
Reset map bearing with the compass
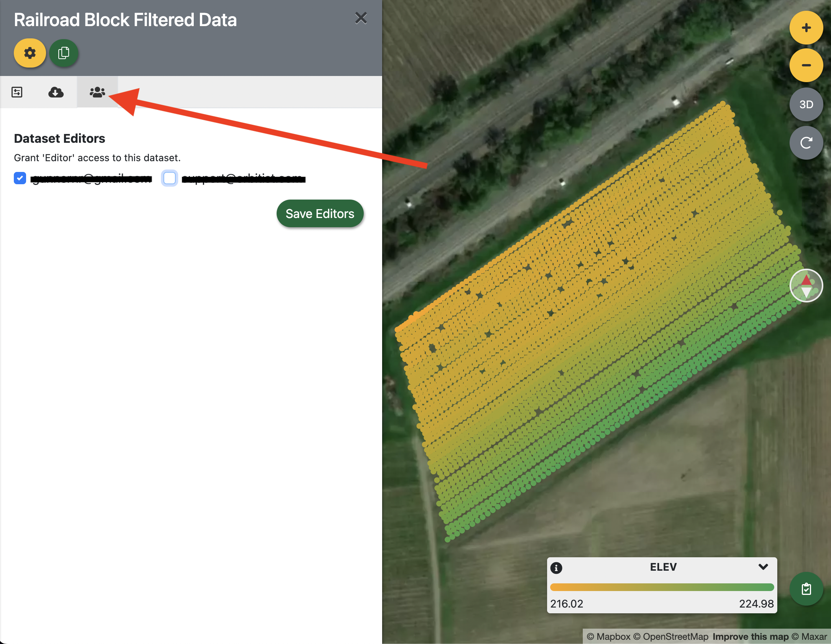click(x=806, y=286)
